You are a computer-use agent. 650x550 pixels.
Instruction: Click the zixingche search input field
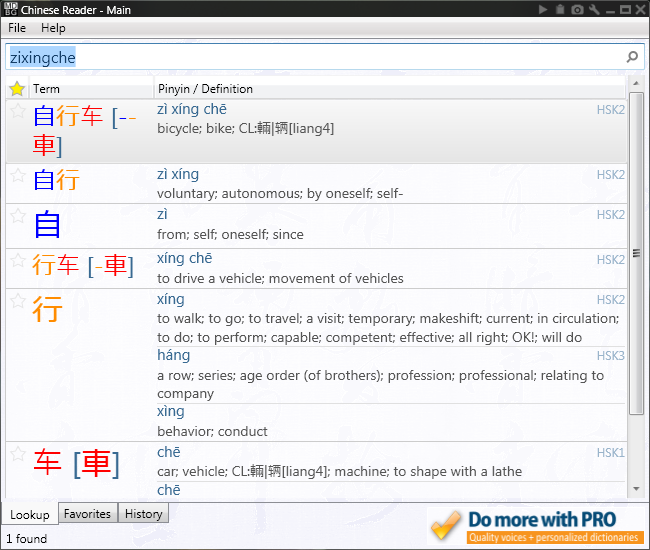tap(325, 57)
